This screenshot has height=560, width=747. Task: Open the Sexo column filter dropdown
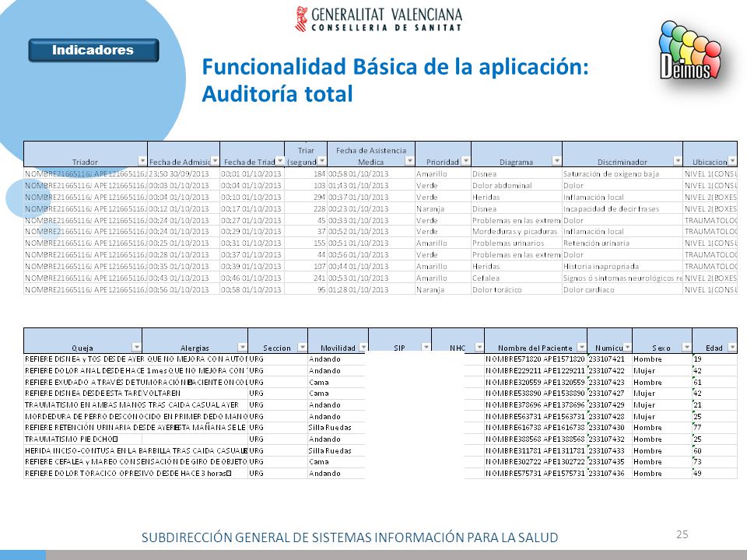(686, 347)
